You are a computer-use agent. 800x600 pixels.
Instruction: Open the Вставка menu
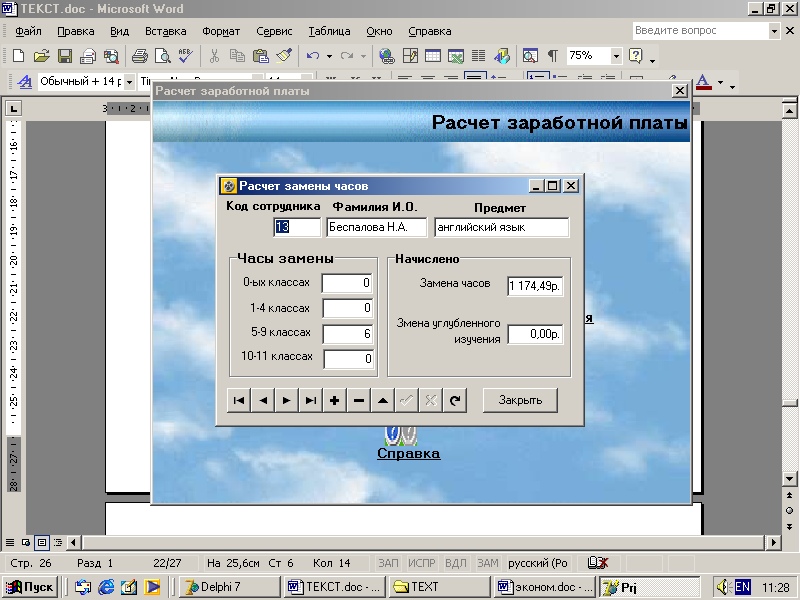pos(165,31)
